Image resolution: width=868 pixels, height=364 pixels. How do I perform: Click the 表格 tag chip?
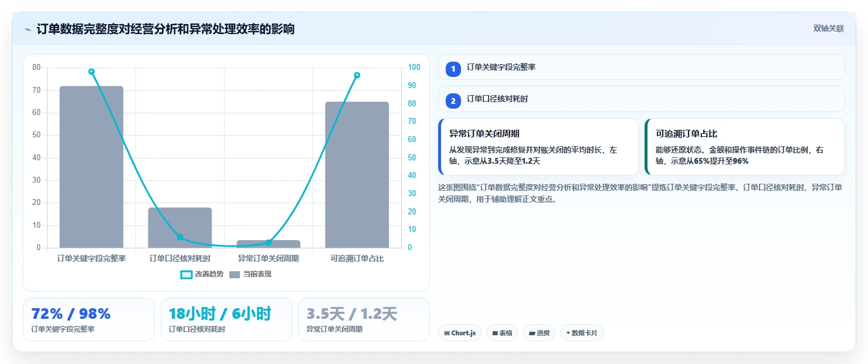(x=502, y=333)
